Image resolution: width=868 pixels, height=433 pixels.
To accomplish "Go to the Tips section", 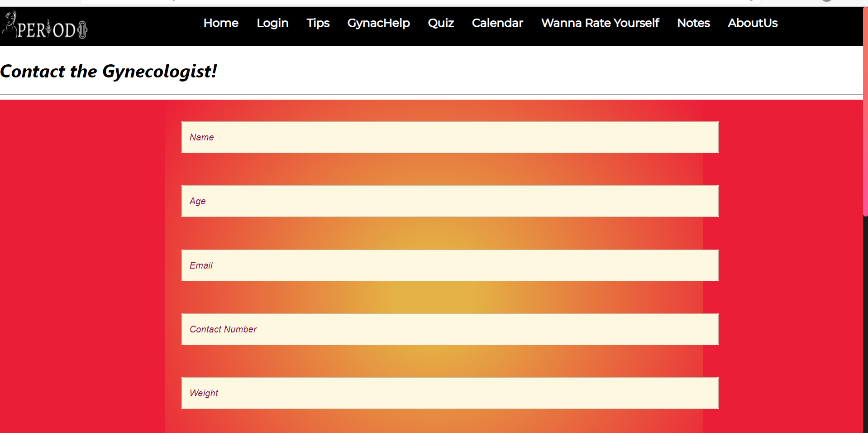I will (x=318, y=23).
